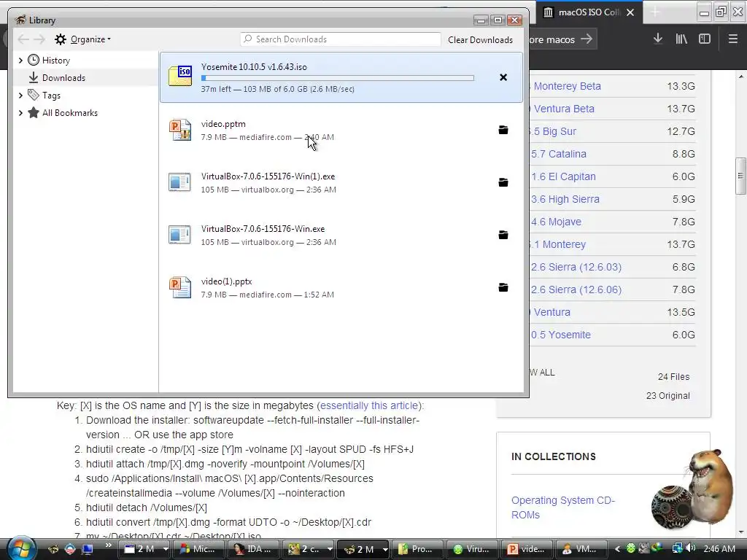Expand the All Bookmarks tree node

tap(20, 113)
